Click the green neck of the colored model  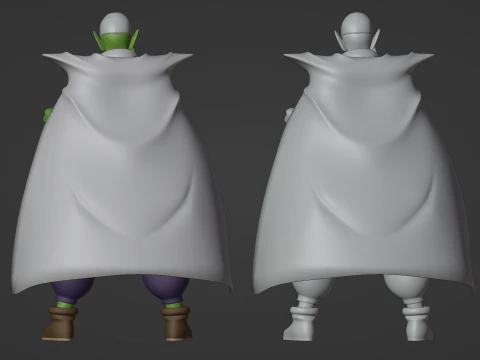[x=116, y=42]
